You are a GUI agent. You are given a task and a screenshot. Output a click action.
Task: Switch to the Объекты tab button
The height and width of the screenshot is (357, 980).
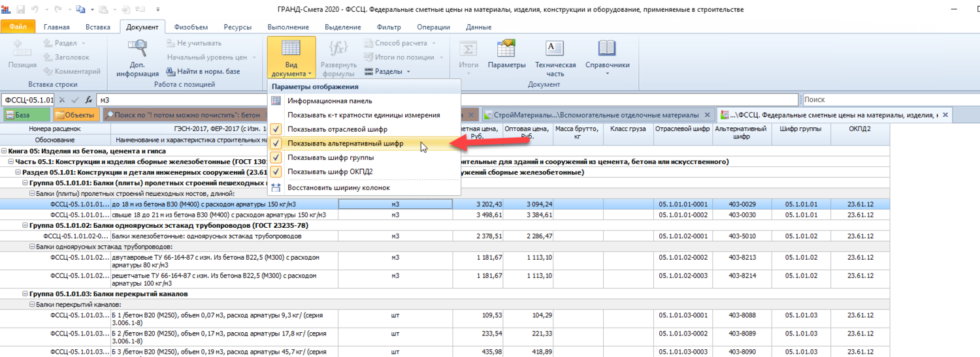76,115
